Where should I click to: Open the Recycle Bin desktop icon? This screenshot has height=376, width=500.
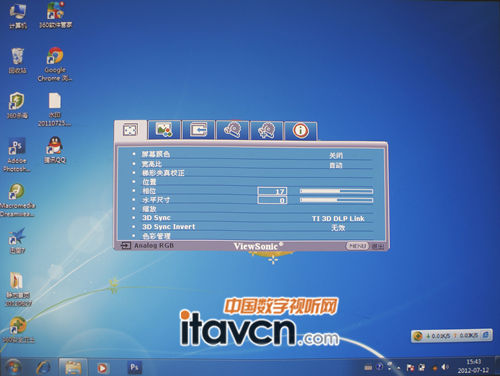click(x=18, y=60)
